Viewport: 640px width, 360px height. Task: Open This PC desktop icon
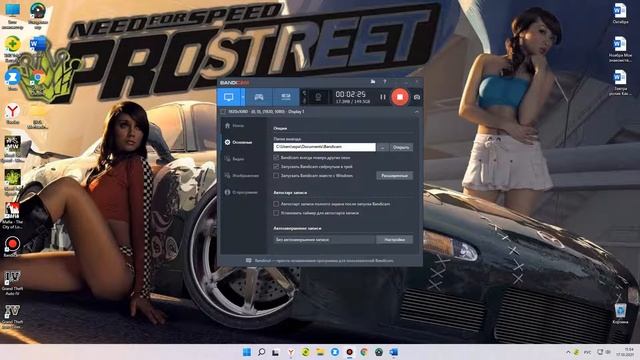[x=12, y=15]
